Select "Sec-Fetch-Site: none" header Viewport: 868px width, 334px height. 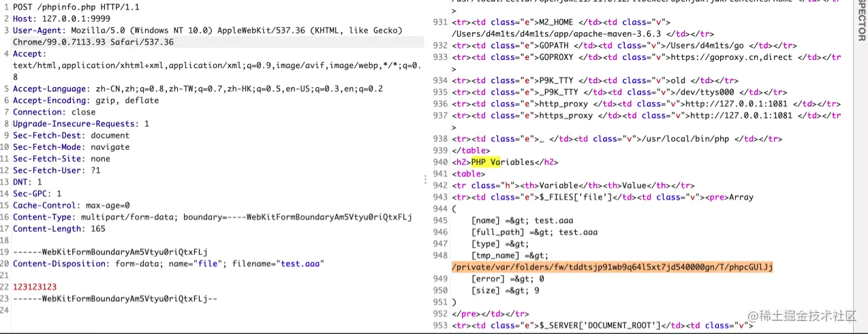click(x=61, y=158)
